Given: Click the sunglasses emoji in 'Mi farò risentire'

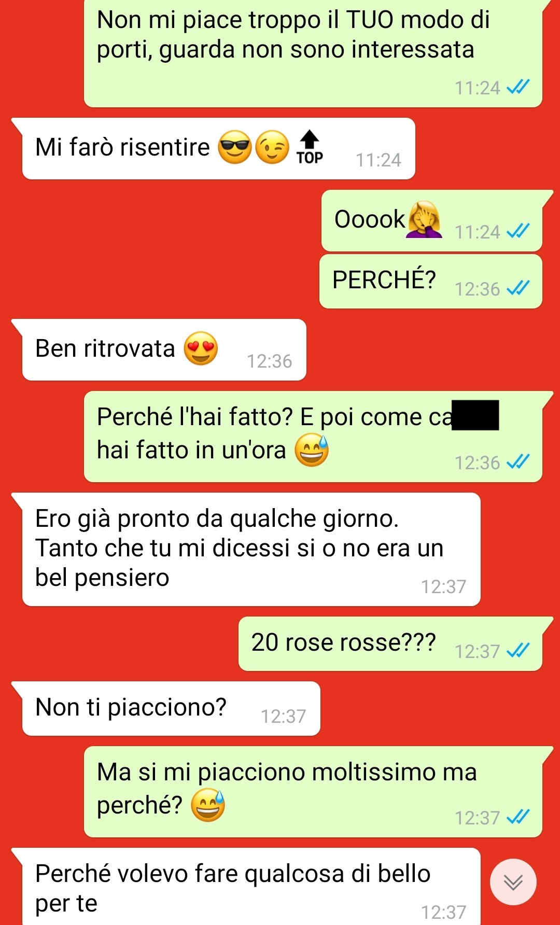Looking at the screenshot, I should 234,147.
